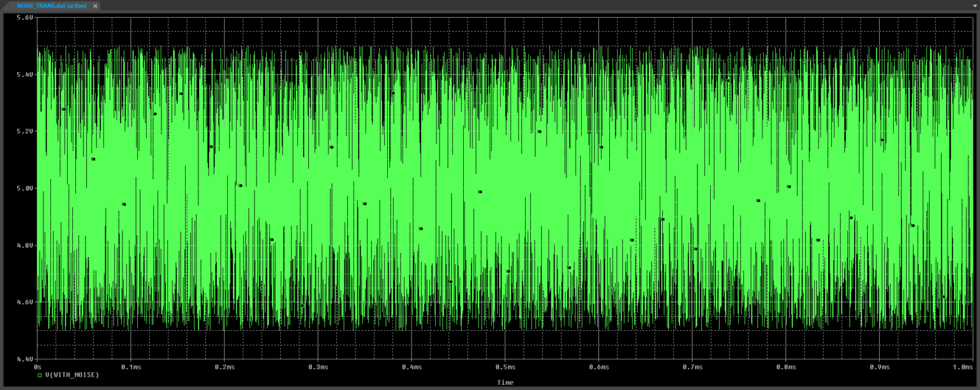This screenshot has width=980, height=390.
Task: Click the Time axis label
Action: point(505,382)
